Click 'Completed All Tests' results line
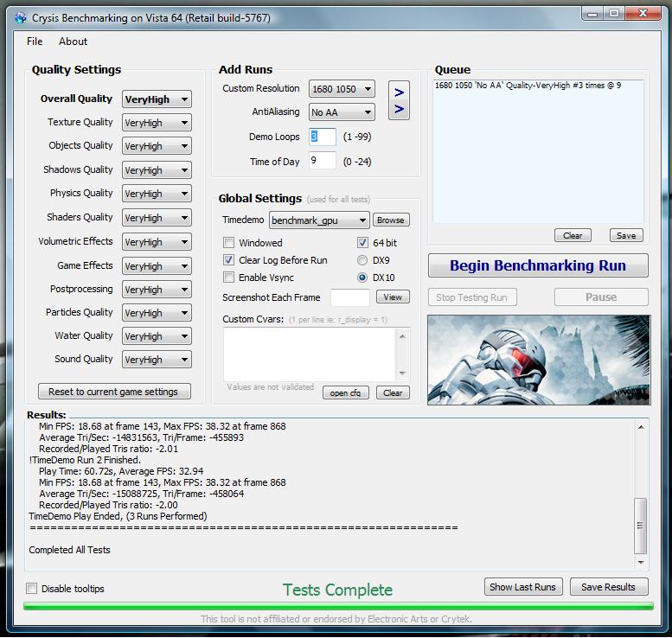This screenshot has width=672, height=638. pyautogui.click(x=69, y=550)
